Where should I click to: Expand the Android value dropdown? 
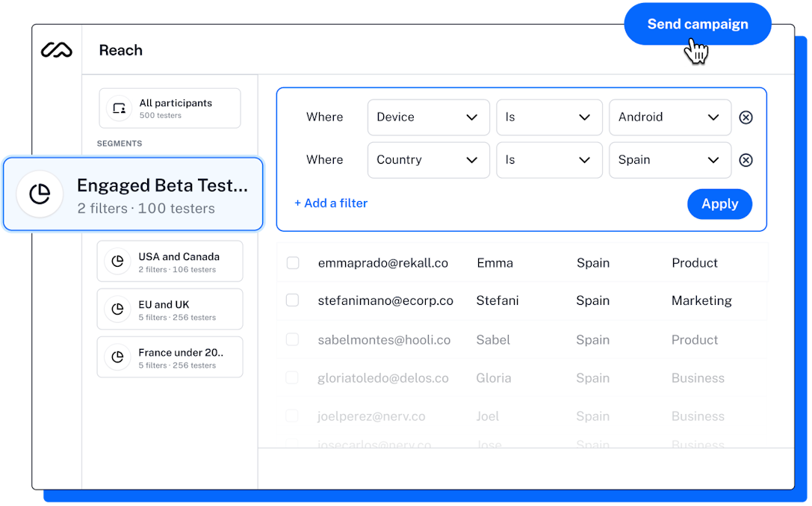coord(669,117)
